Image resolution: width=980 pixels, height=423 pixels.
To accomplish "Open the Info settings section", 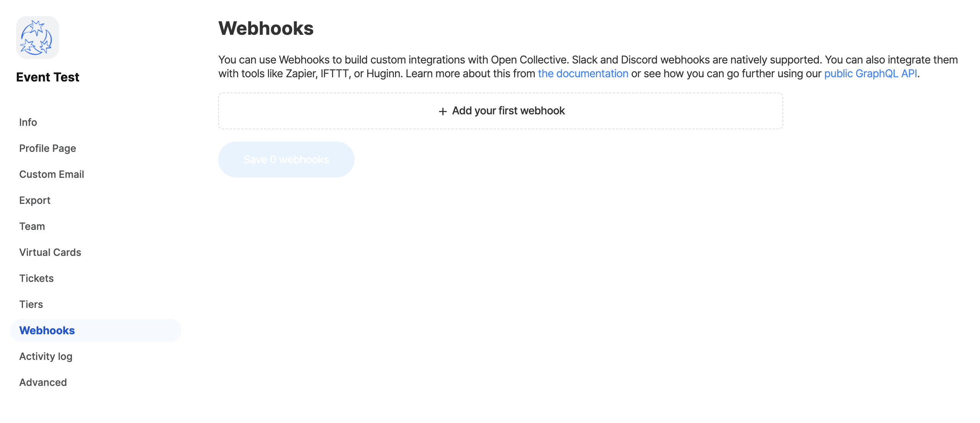I will click(28, 122).
